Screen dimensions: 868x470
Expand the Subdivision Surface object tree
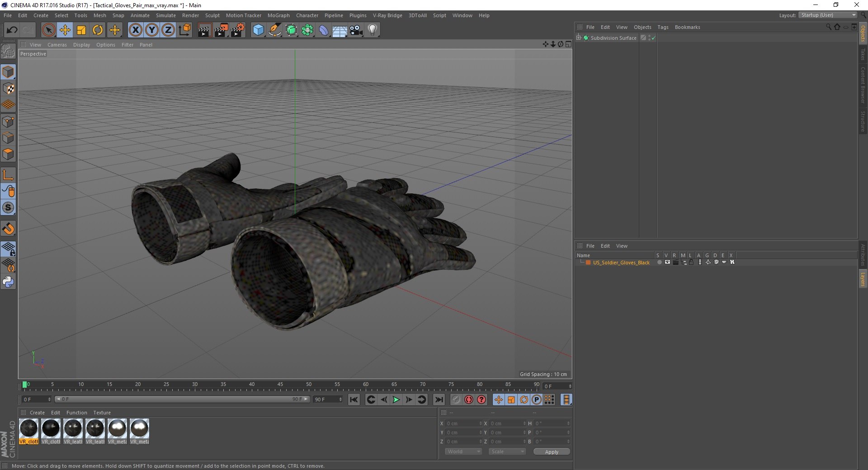pos(578,38)
